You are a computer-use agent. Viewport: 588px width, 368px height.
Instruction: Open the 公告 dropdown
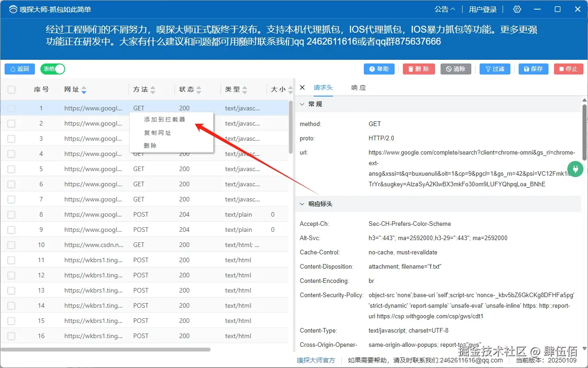click(x=445, y=9)
